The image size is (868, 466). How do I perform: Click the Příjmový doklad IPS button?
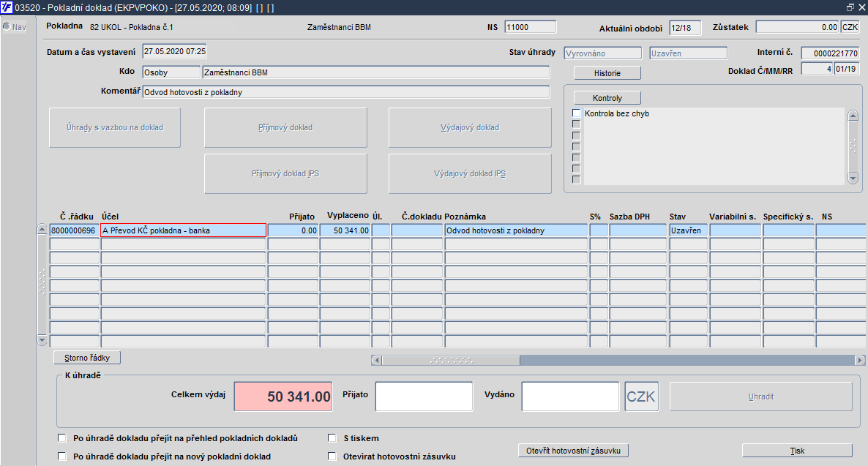coord(285,173)
